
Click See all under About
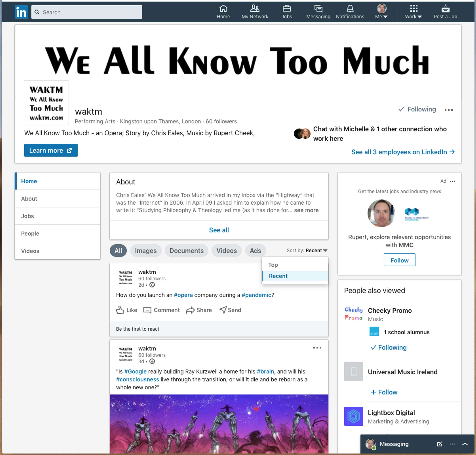[219, 230]
